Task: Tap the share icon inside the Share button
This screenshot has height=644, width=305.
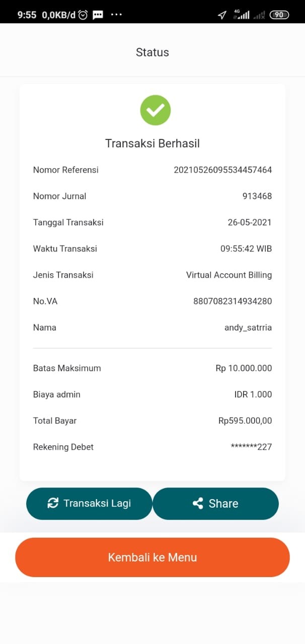Action: 198,503
